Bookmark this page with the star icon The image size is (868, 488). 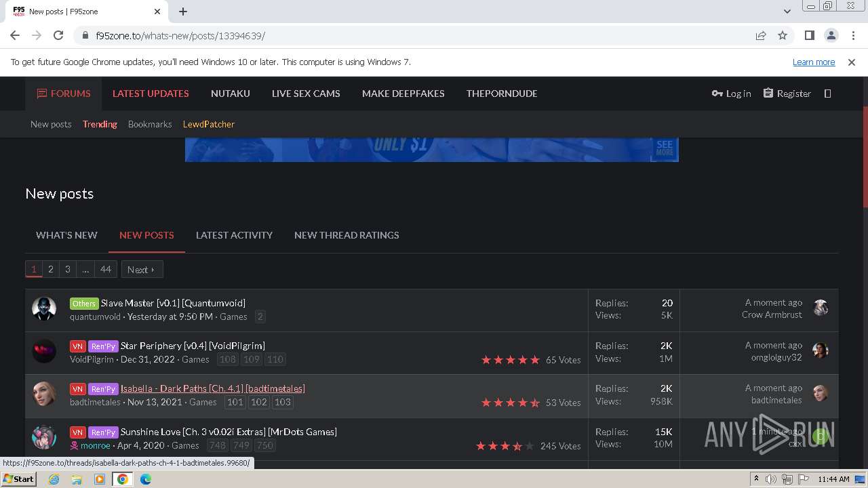(x=783, y=35)
